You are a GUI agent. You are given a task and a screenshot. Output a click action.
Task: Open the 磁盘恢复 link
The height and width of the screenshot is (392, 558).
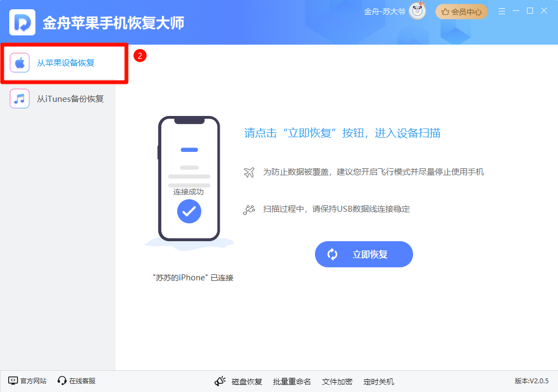(x=247, y=382)
